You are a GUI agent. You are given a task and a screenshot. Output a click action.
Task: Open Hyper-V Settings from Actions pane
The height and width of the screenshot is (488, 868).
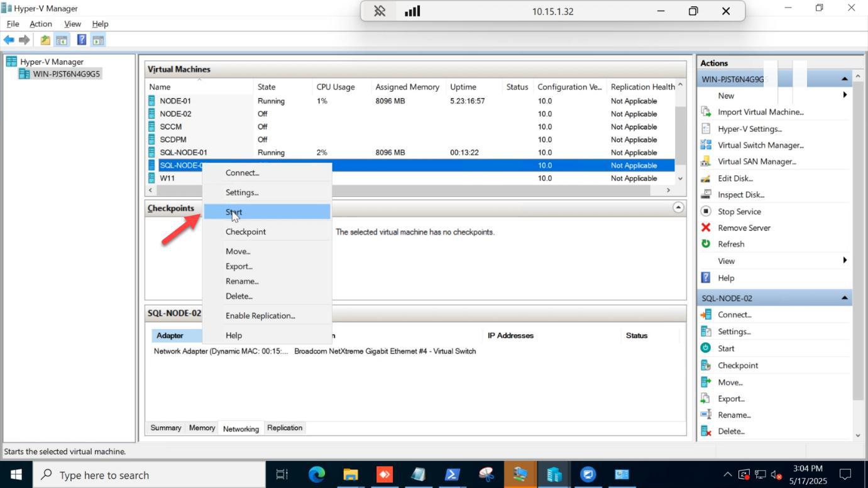tap(749, 129)
